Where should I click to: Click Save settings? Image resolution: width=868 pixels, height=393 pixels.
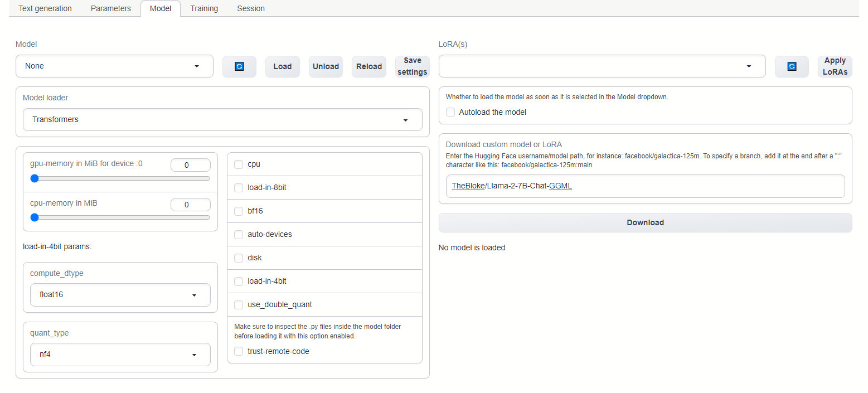click(413, 66)
